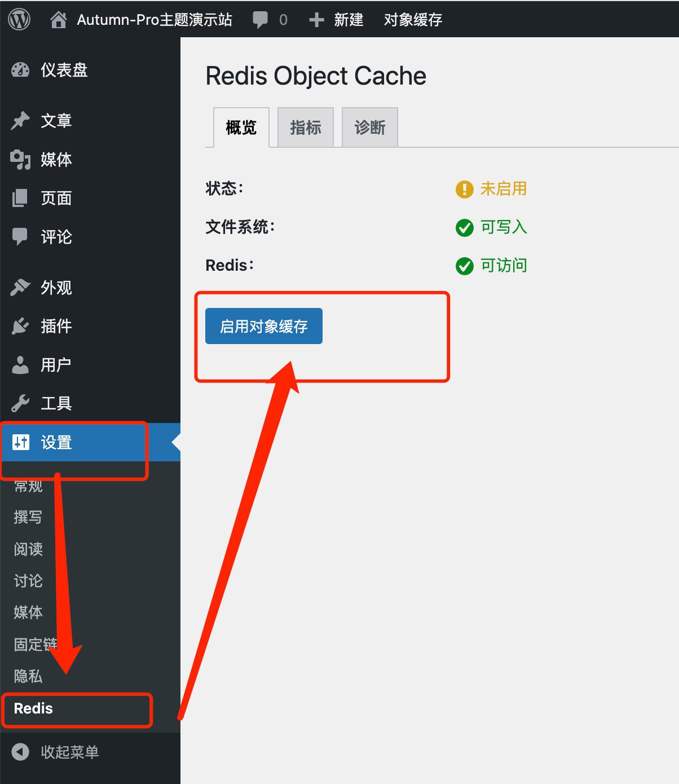Viewport: 679px width, 784px height.
Task: Open the site home icon
Action: point(58,20)
